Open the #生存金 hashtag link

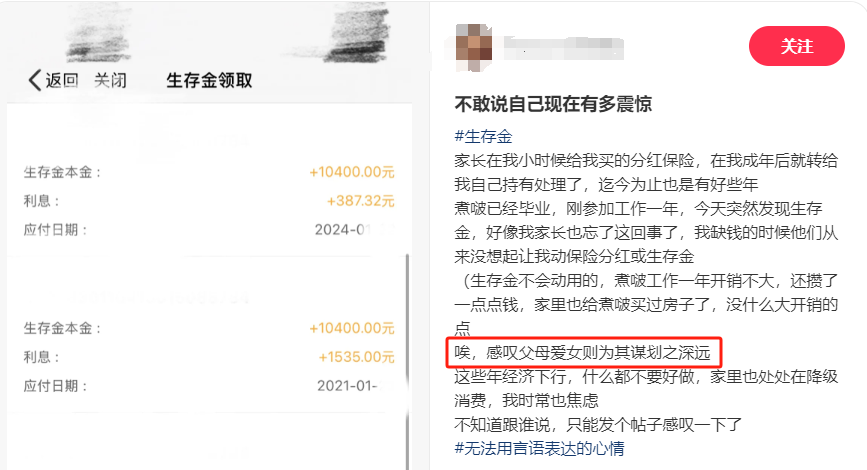pyautogui.click(x=483, y=136)
